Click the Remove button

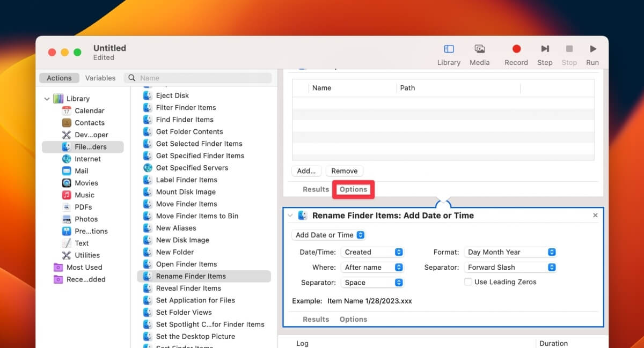[x=344, y=171]
